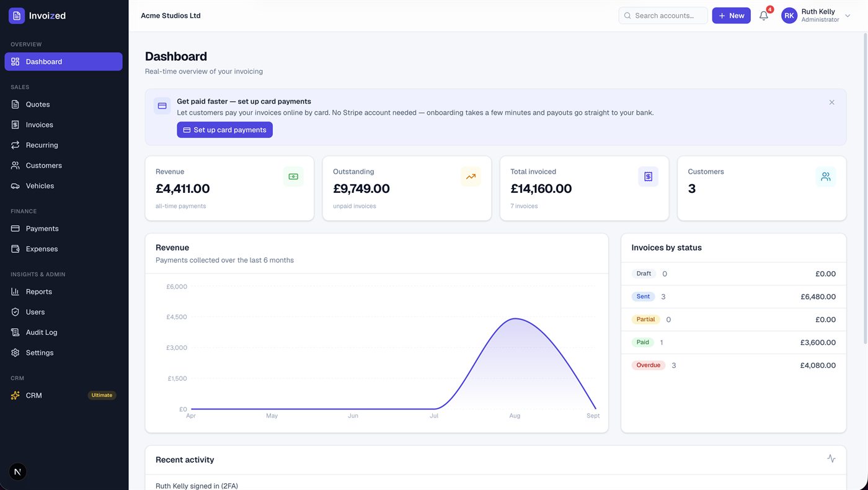Open Invoices from the sidebar
868x490 pixels.
pos(63,125)
